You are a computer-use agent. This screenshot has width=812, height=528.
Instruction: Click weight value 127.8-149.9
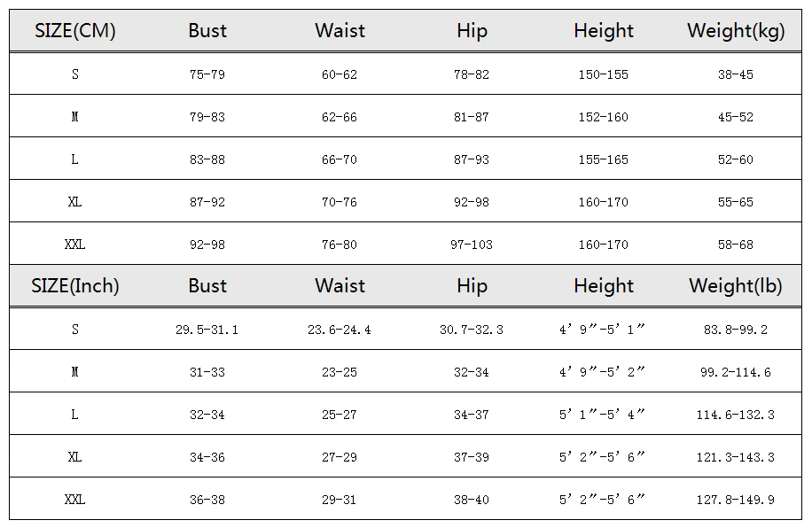(x=736, y=500)
